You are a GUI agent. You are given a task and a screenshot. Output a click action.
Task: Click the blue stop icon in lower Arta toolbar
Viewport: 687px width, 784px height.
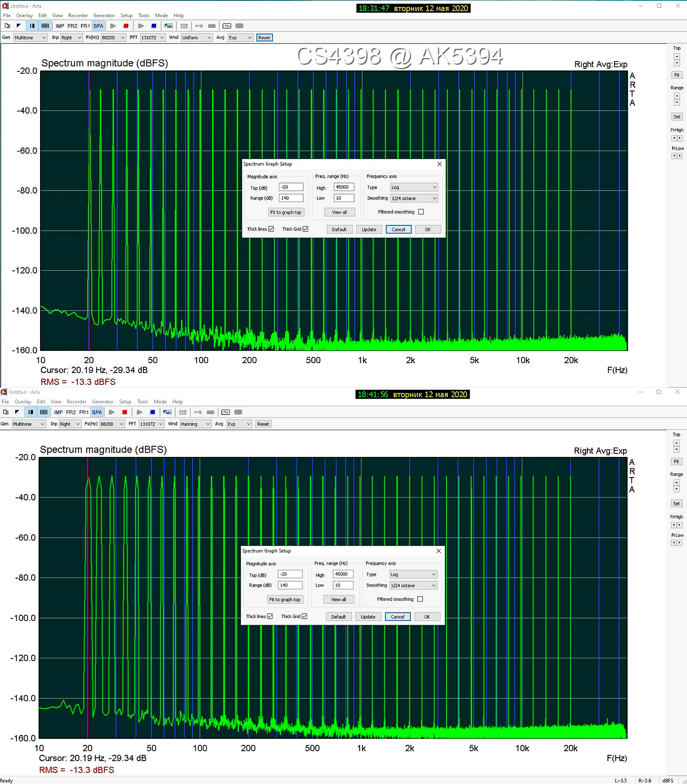153,412
